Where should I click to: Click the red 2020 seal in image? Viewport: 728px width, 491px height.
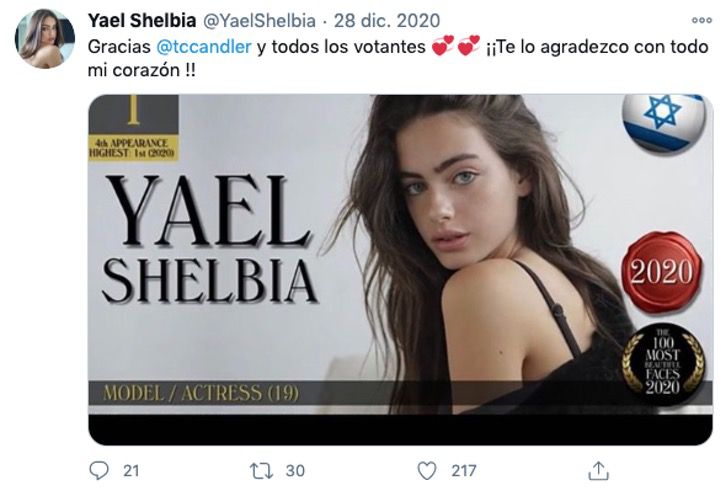tap(662, 272)
